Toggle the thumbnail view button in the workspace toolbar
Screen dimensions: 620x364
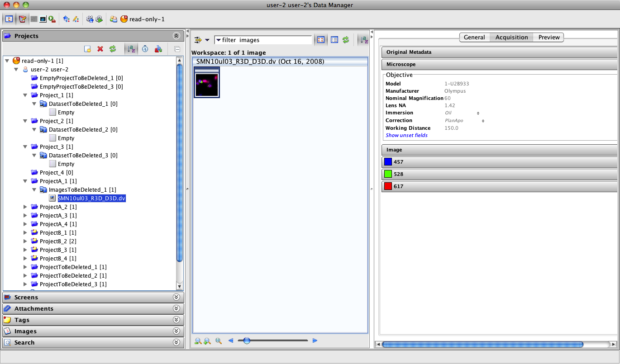(x=321, y=40)
